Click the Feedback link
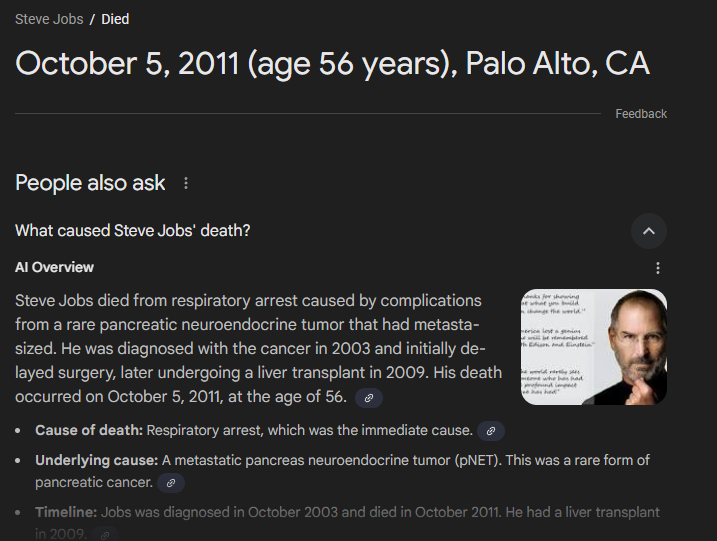 point(641,113)
